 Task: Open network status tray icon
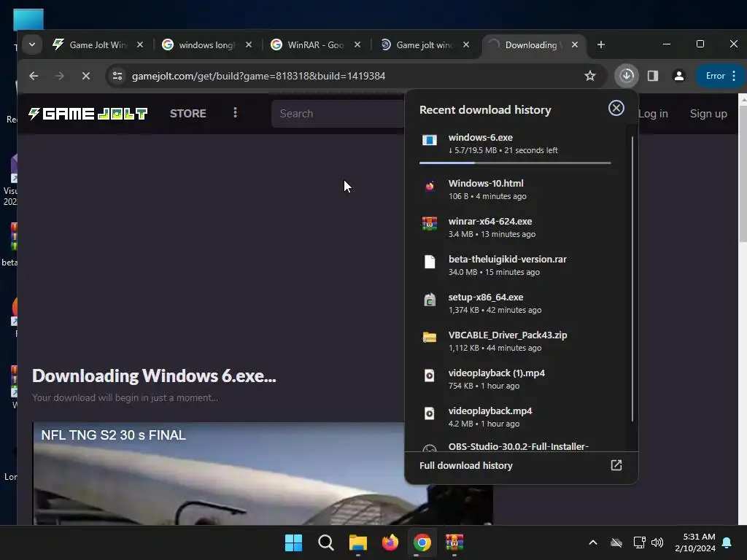(639, 542)
